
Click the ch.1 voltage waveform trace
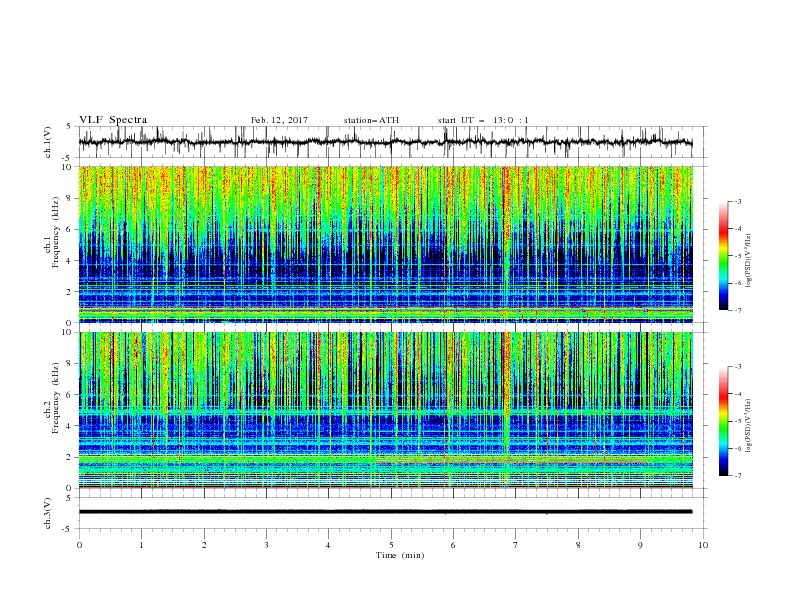tap(385, 142)
